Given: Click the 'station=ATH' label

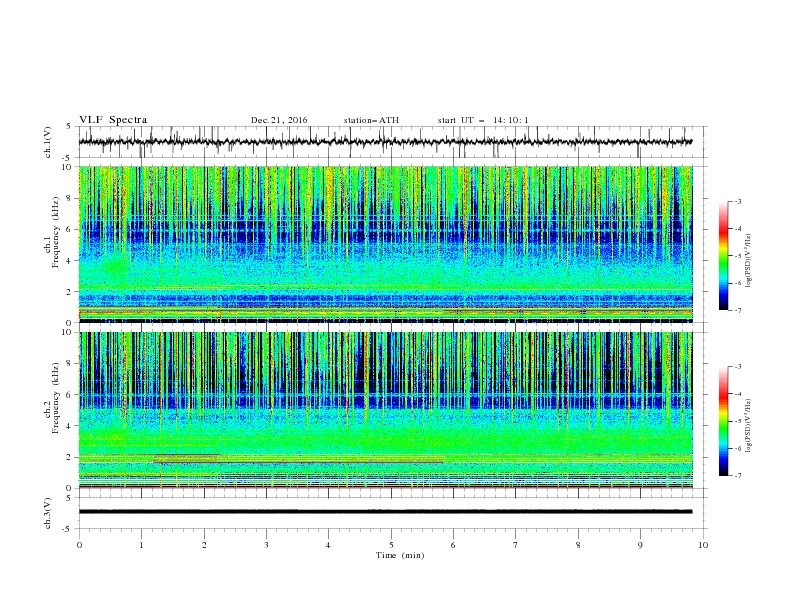Looking at the screenshot, I should 371,120.
